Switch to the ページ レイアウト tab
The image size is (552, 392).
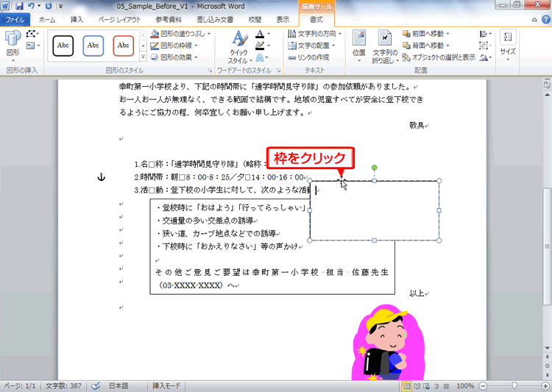click(119, 20)
